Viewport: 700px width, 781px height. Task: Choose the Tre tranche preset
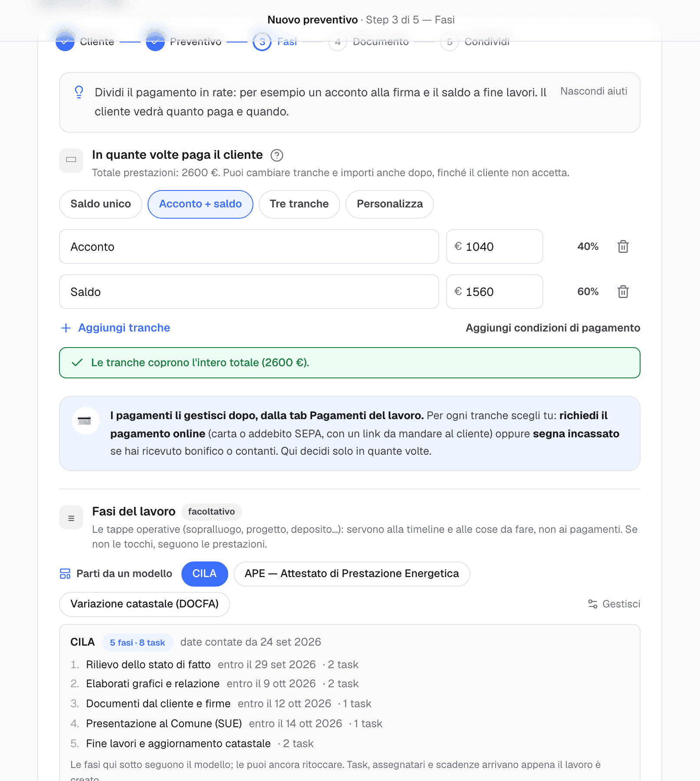tap(299, 204)
